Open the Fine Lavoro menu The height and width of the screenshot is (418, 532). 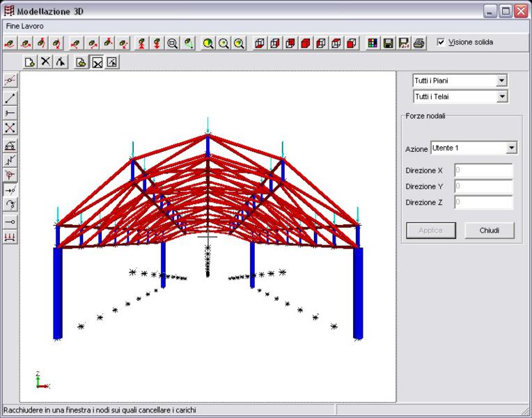point(25,26)
